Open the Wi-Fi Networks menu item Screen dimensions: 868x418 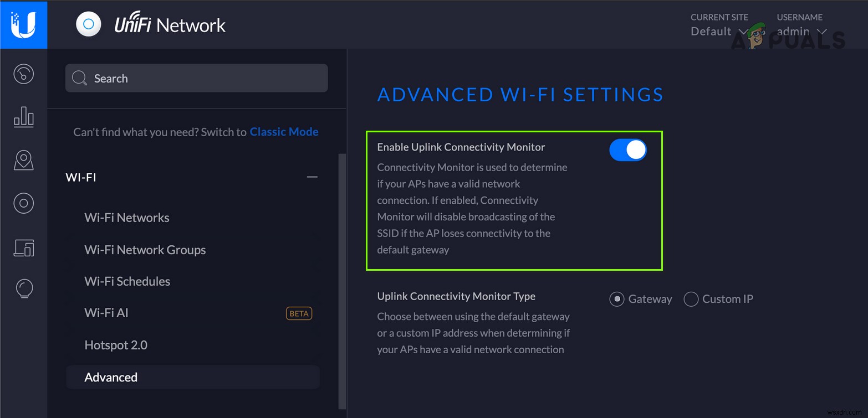[x=126, y=218]
